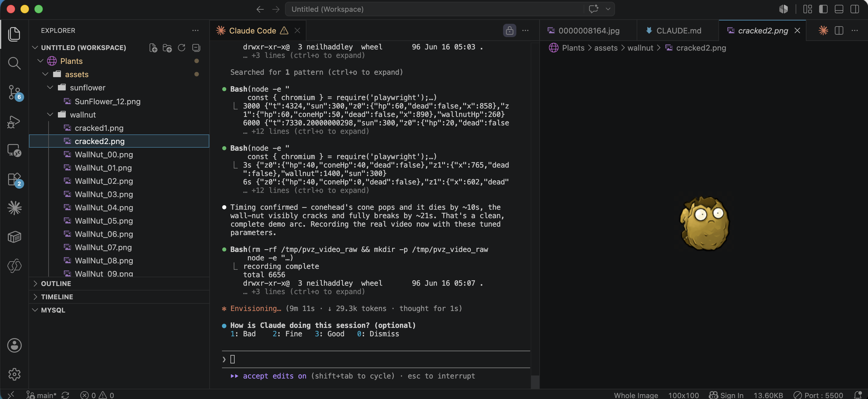Open the Manage gear icon
This screenshot has height=399, width=868.
[14, 374]
